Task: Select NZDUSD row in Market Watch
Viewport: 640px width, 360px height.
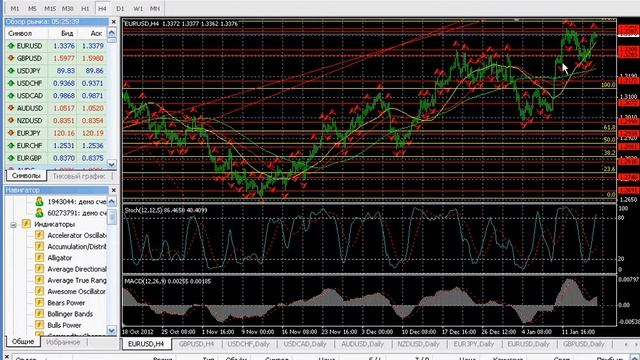Action: 56,120
